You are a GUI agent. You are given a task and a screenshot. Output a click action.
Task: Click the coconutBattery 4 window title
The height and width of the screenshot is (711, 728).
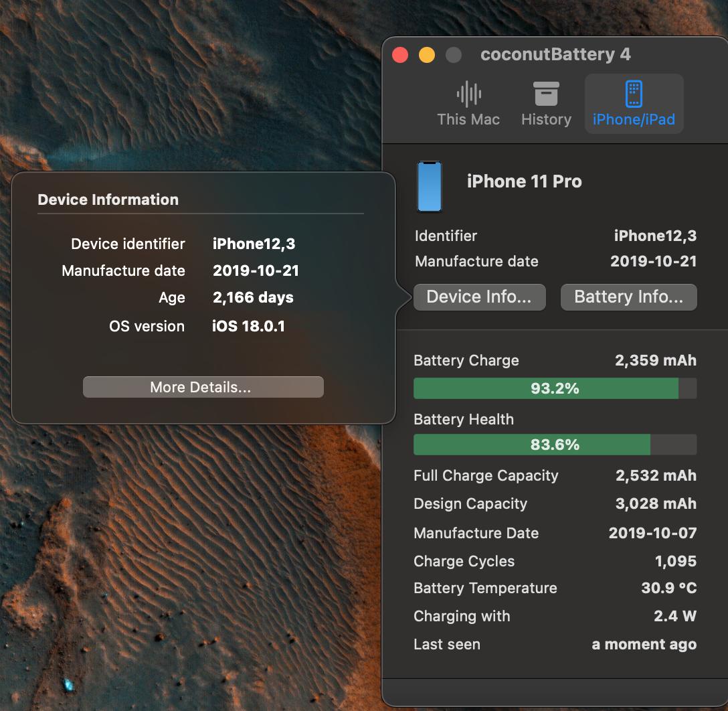(555, 55)
